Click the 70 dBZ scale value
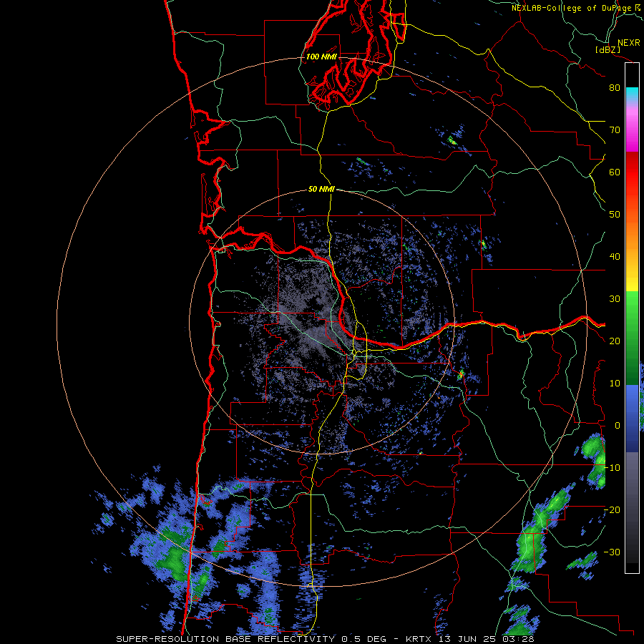Image resolution: width=644 pixels, height=644 pixels. (x=615, y=130)
